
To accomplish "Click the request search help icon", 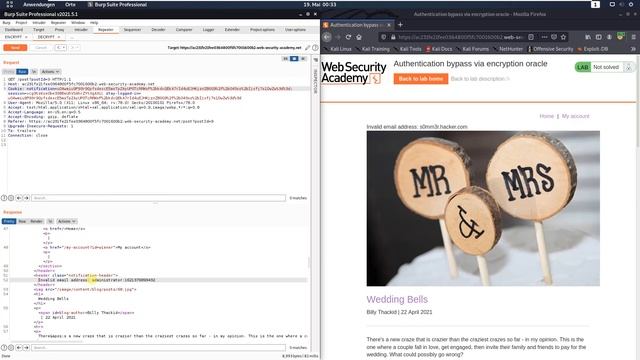I will (x=4, y=198).
